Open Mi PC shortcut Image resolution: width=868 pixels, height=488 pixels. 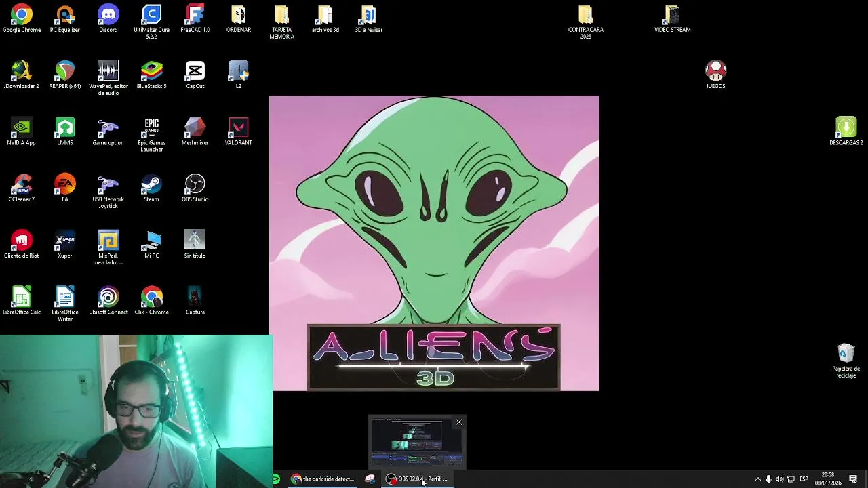tap(151, 245)
